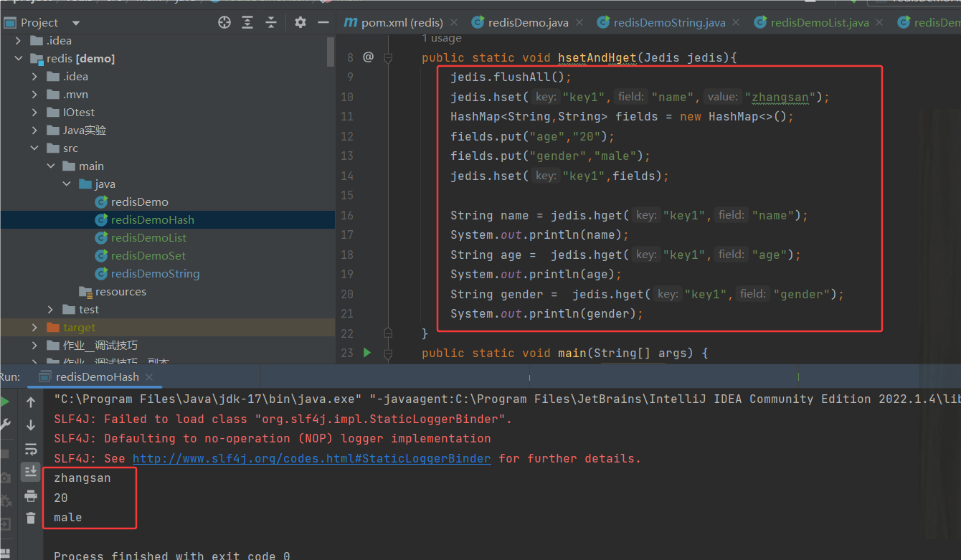Select redisDemoString class in project tree
This screenshot has height=560, width=961.
point(155,274)
